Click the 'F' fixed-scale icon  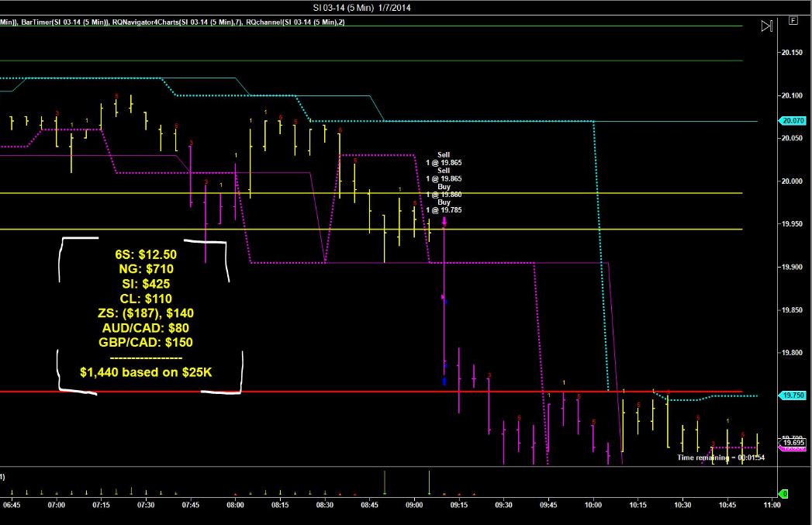(793, 21)
